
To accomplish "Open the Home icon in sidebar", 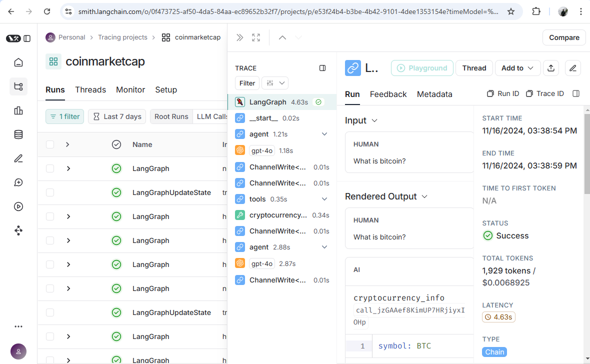I will (x=18, y=62).
